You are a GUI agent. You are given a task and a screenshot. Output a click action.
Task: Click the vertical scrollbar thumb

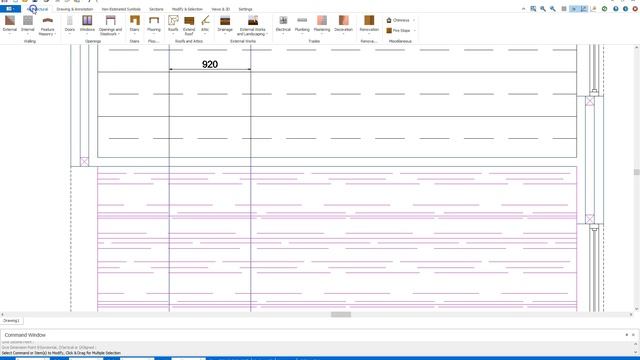tap(636, 172)
